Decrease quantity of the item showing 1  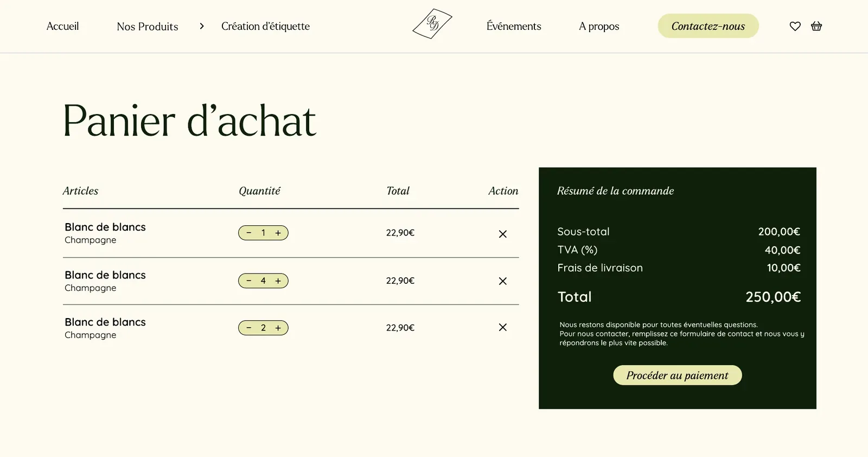coord(249,233)
